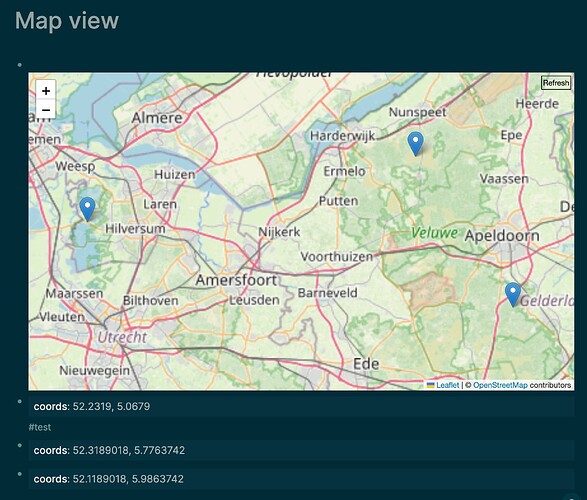587x500 pixels.
Task: Zoom out the map with minus button
Action: point(46,110)
